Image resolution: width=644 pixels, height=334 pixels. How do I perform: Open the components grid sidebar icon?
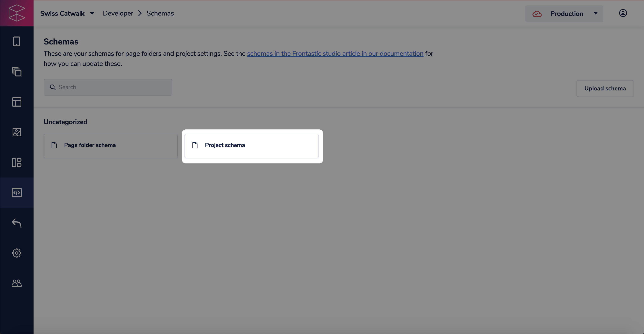(17, 162)
